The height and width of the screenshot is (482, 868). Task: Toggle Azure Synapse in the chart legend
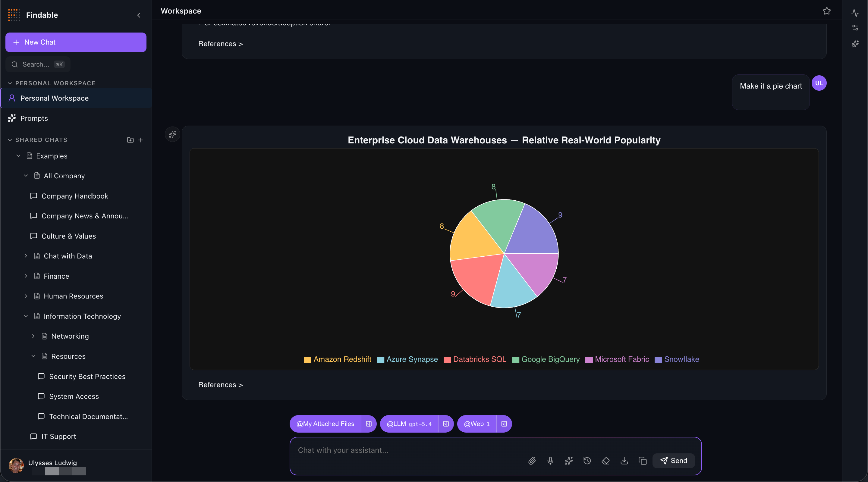407,359
